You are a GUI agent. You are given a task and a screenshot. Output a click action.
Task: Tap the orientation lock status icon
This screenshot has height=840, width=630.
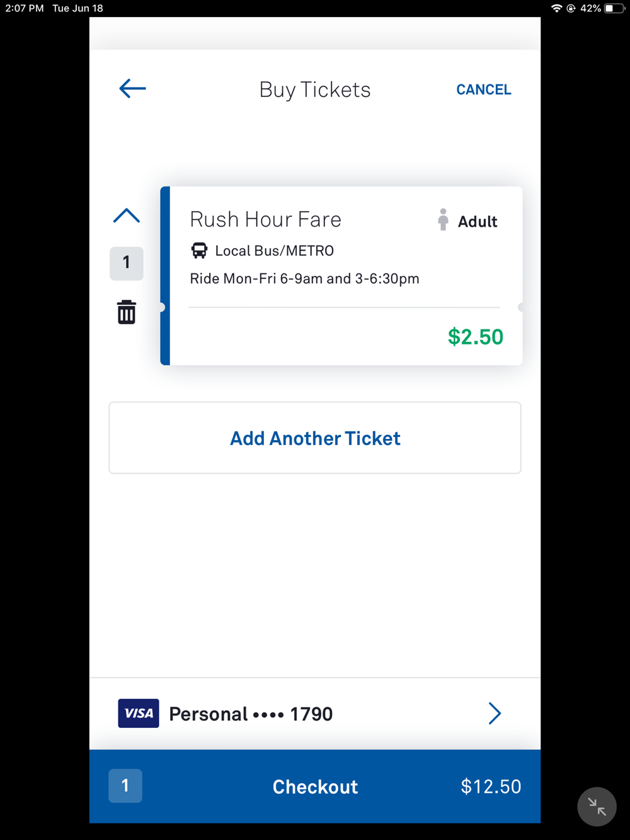pyautogui.click(x=571, y=8)
